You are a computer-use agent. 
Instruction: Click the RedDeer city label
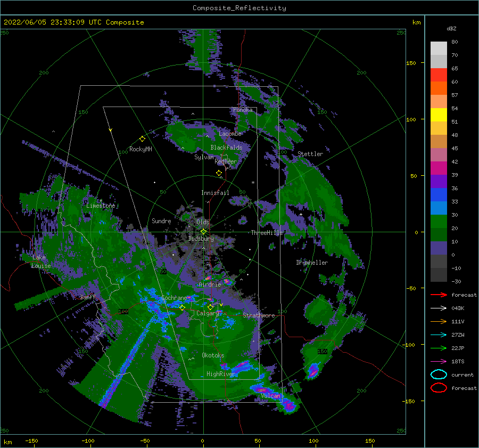226,161
